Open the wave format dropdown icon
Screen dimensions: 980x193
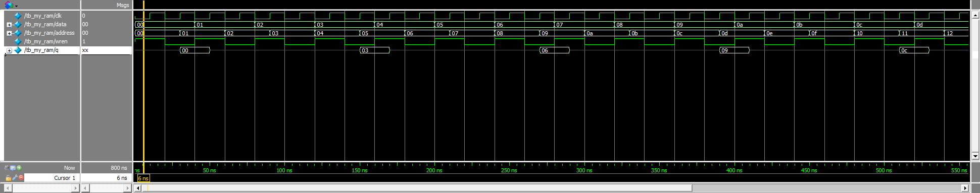click(10, 5)
